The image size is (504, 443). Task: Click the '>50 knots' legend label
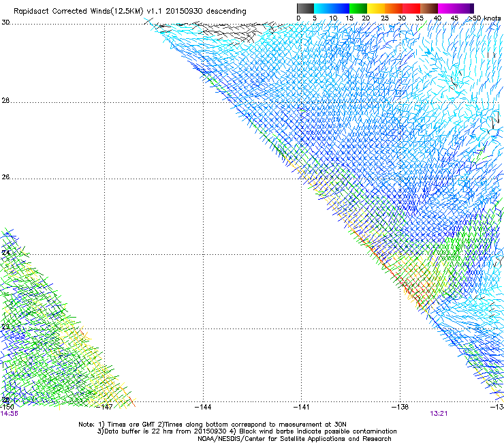pos(484,18)
